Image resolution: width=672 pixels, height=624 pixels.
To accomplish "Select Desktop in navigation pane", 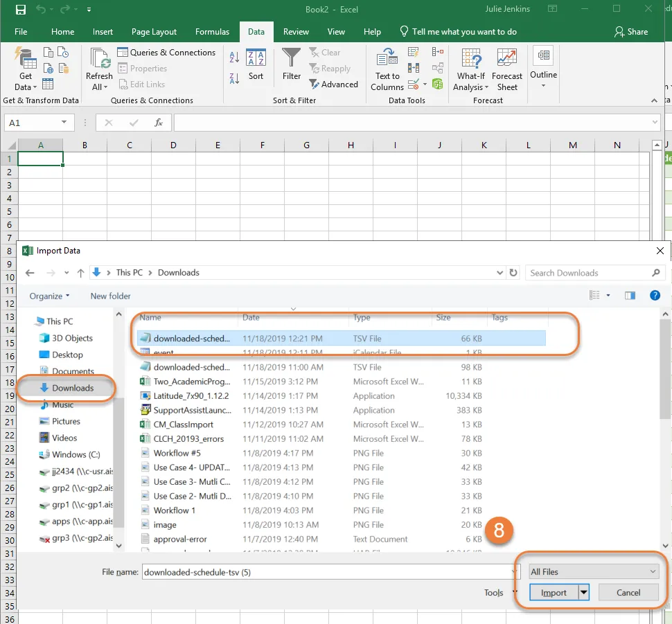I will click(61, 355).
